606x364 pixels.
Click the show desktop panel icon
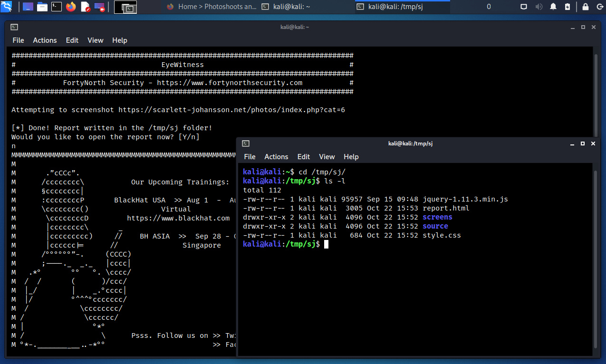(x=28, y=7)
